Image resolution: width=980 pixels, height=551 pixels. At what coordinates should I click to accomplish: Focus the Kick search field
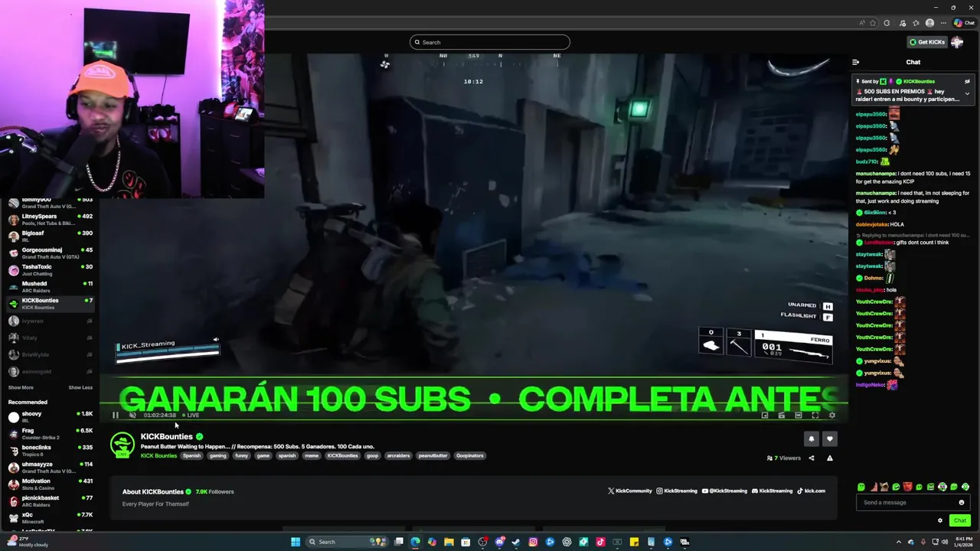[490, 42]
